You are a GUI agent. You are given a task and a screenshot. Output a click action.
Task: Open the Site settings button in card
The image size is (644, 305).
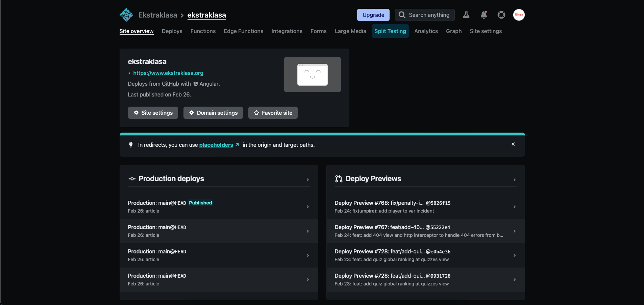[x=153, y=113]
